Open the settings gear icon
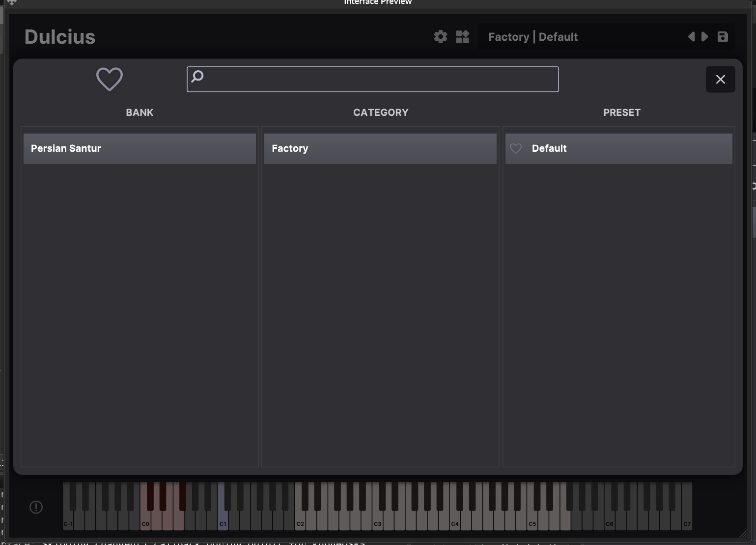 pyautogui.click(x=440, y=37)
